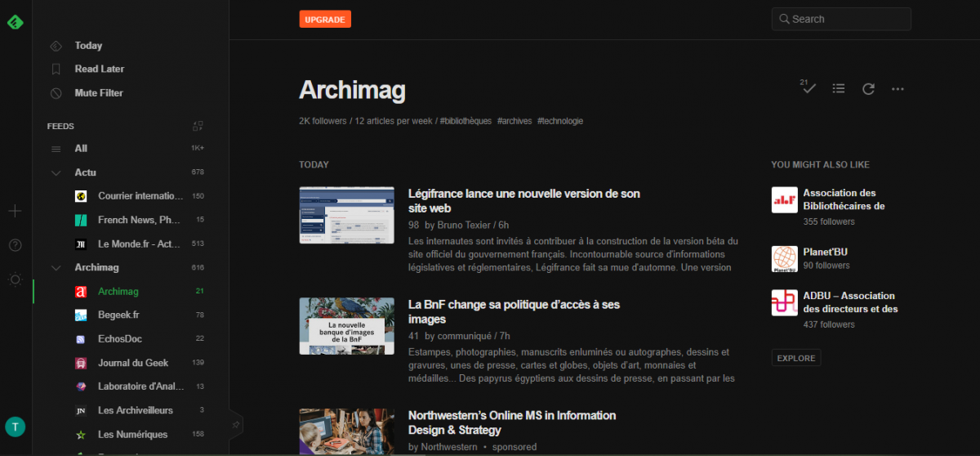Click Journal du Geek favicon
Image resolution: width=980 pixels, height=456 pixels.
[81, 362]
